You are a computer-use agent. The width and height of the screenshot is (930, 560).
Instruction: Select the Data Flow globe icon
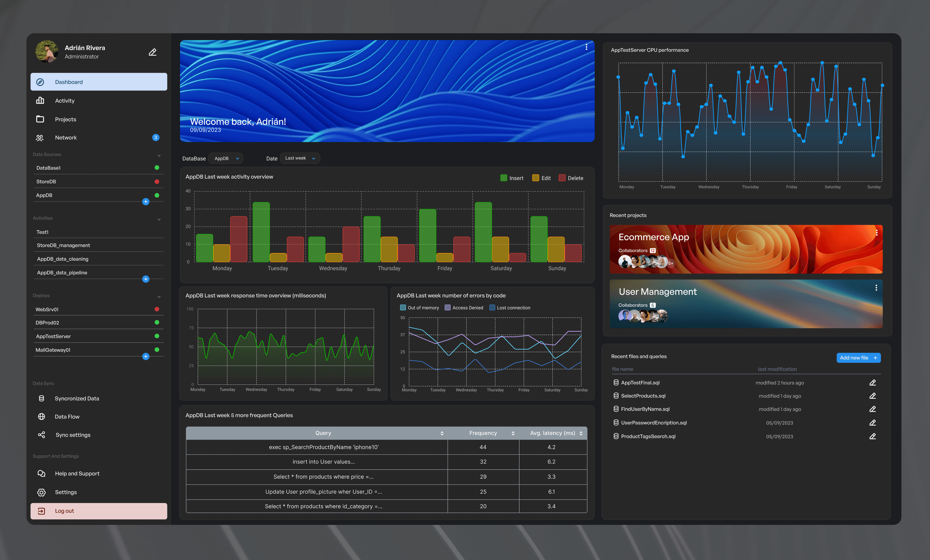(41, 416)
